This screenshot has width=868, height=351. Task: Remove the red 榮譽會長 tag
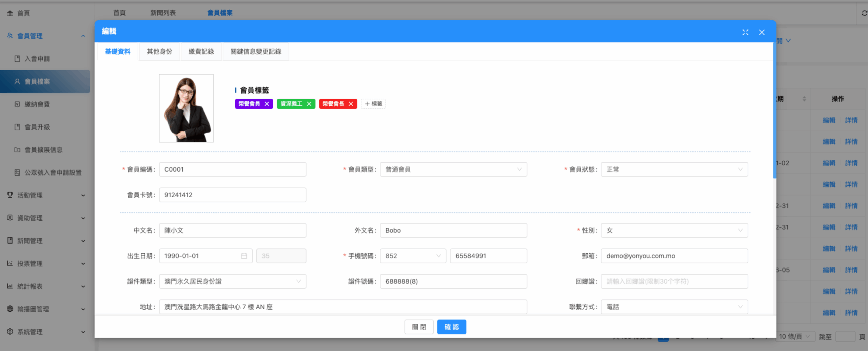click(351, 104)
